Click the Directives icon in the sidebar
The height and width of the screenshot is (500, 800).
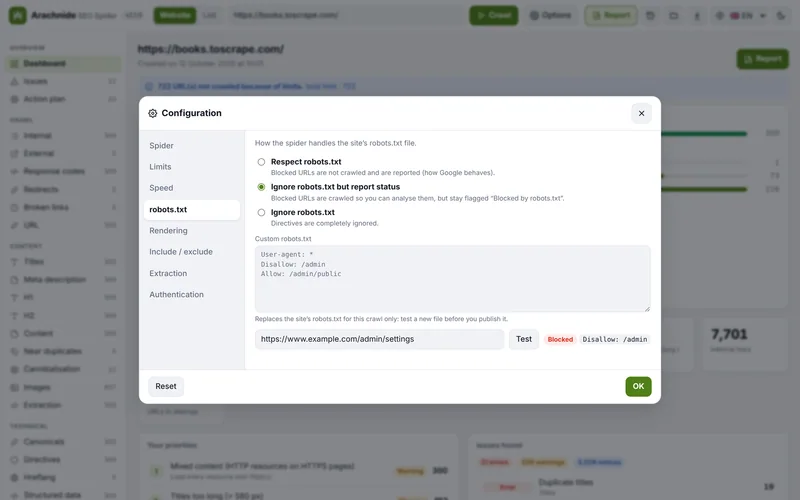[x=14, y=460]
